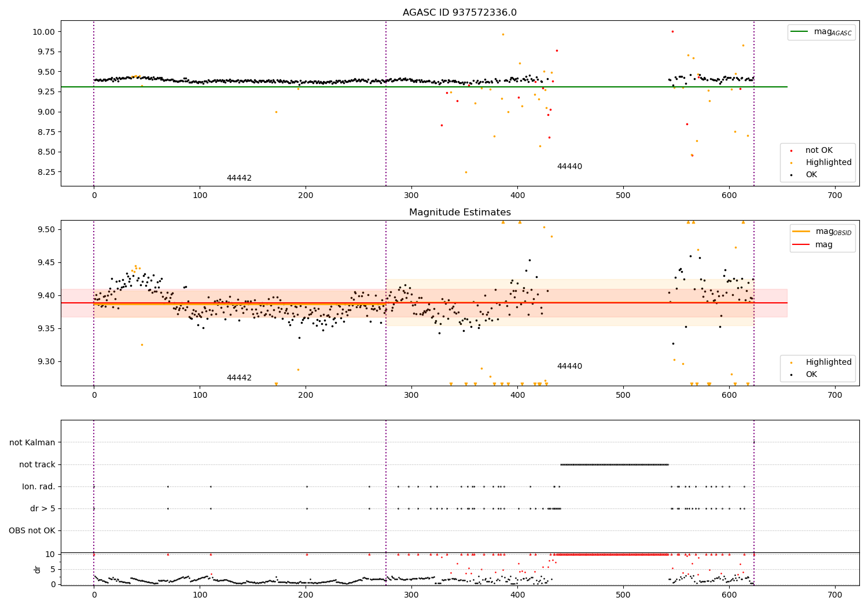Select the green mag AGASC legend entry

coord(821,32)
